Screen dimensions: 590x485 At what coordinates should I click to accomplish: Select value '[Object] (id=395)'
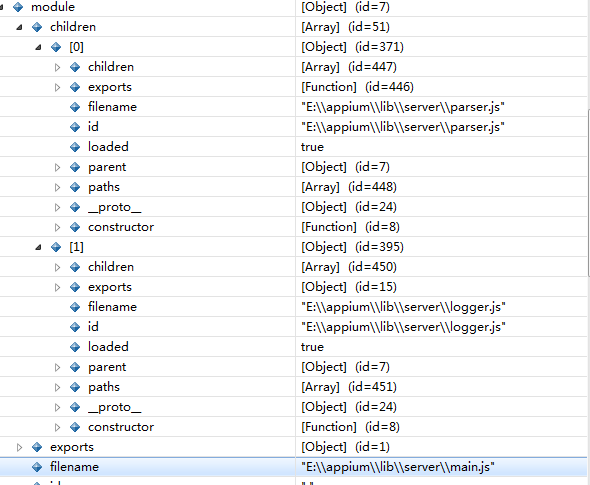tap(352, 247)
